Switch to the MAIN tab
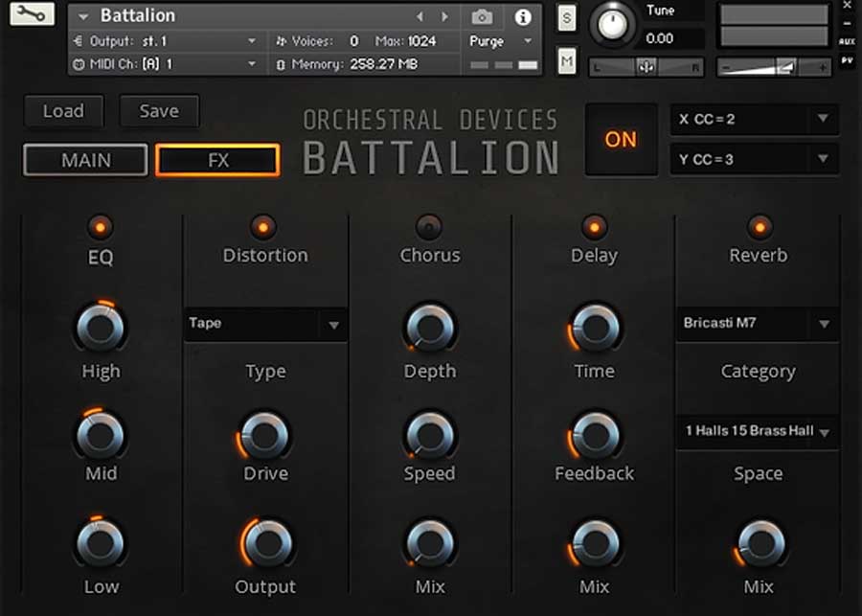 [x=85, y=160]
